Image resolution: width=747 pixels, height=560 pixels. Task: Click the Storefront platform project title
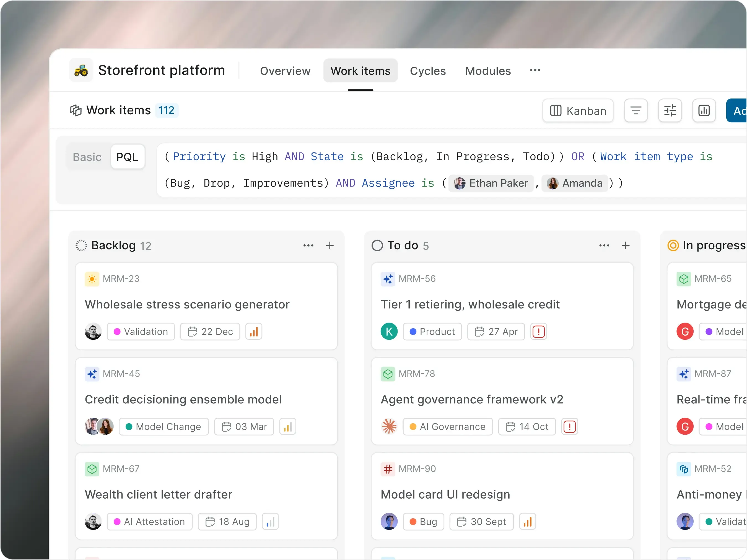pos(161,70)
